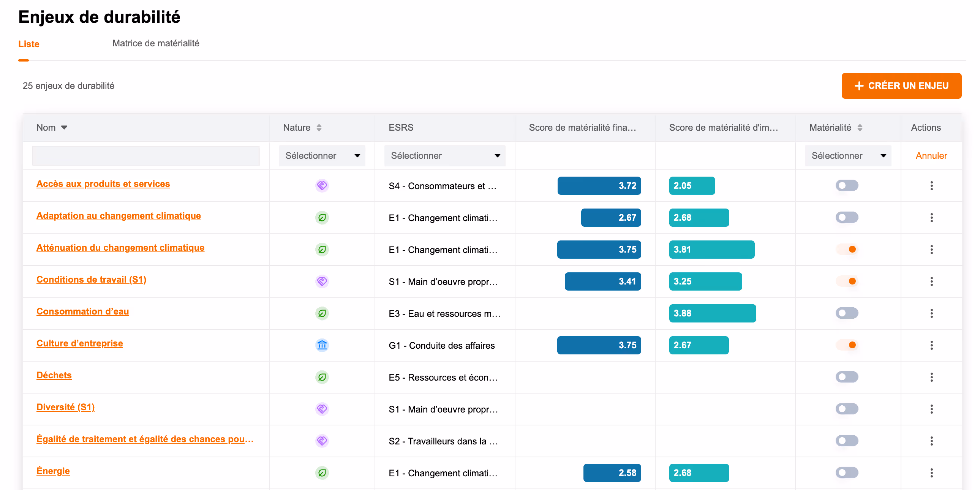The height and width of the screenshot is (490, 980).
Task: Open the kebab menu in the Énergie row
Action: pyautogui.click(x=931, y=473)
